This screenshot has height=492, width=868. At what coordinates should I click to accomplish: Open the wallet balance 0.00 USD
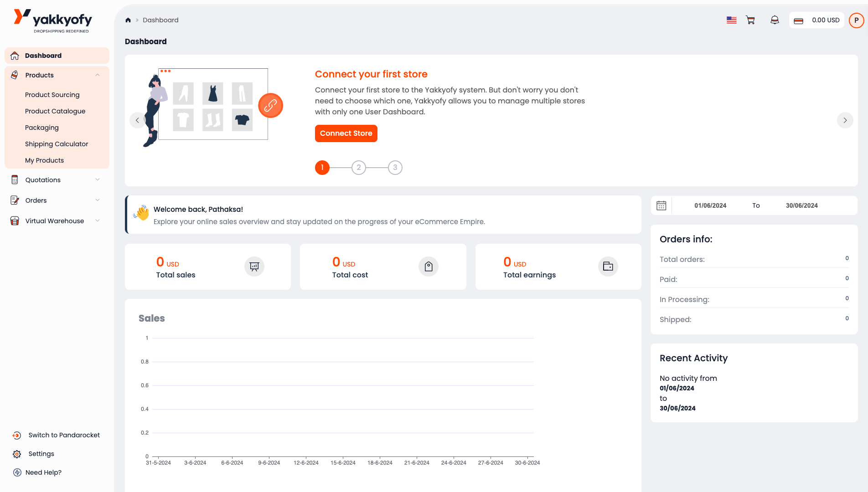(817, 20)
